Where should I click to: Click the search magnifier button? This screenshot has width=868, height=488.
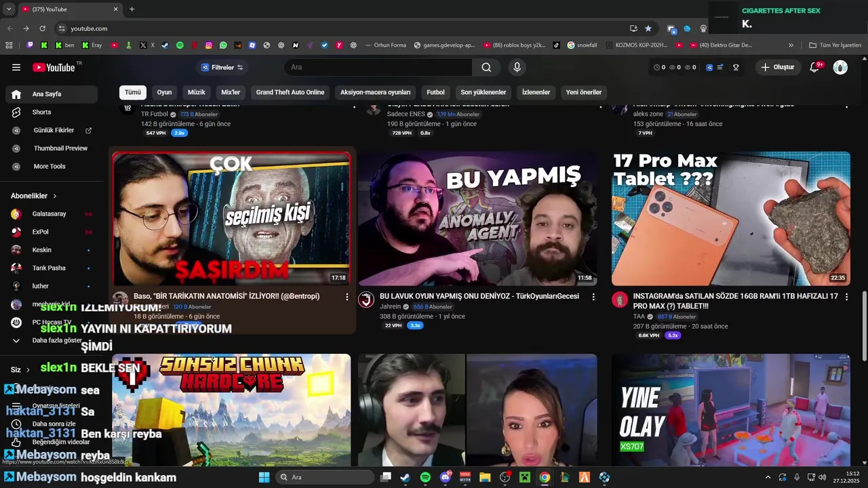(x=486, y=67)
